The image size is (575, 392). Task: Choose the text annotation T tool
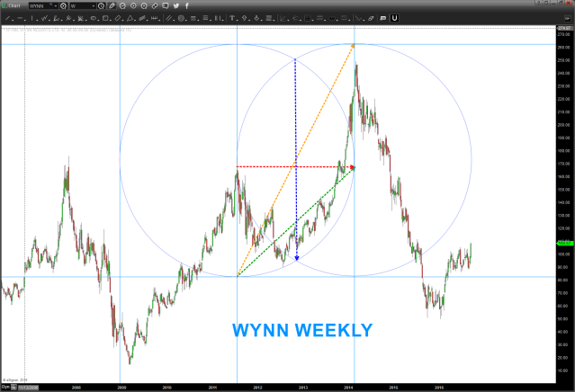[x=231, y=18]
